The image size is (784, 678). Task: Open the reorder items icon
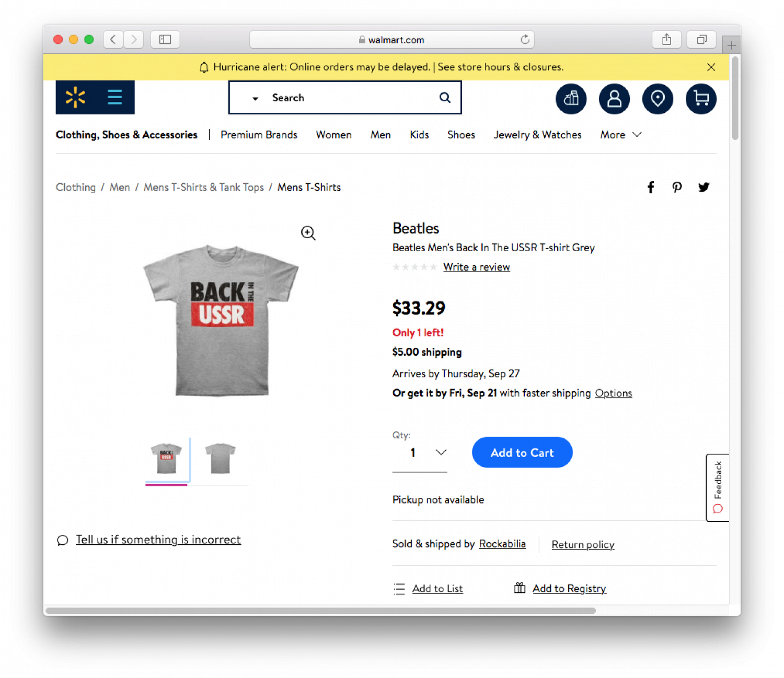pyautogui.click(x=571, y=99)
